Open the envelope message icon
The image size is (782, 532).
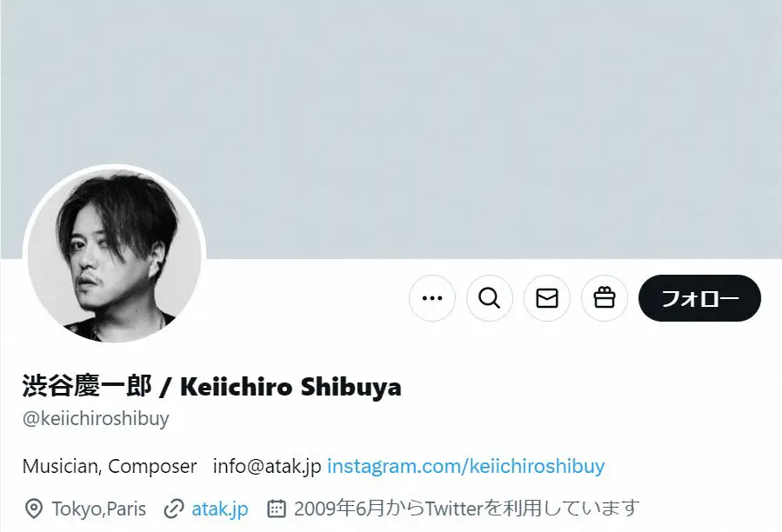click(x=546, y=298)
